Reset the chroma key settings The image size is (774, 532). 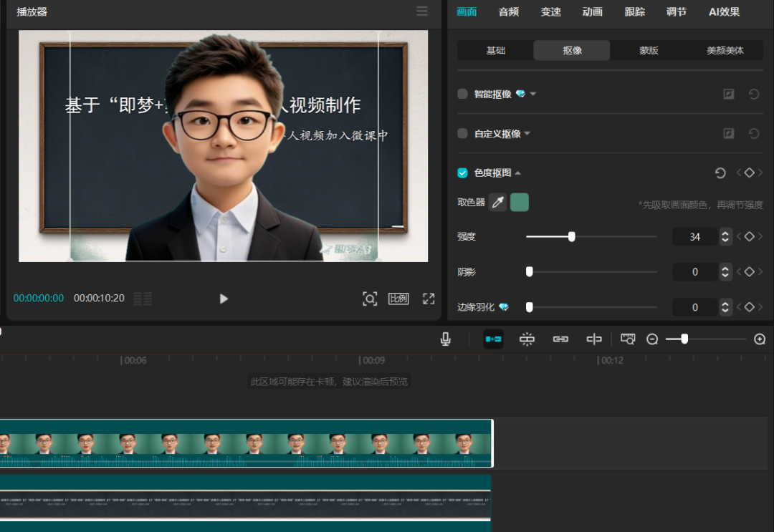point(720,173)
